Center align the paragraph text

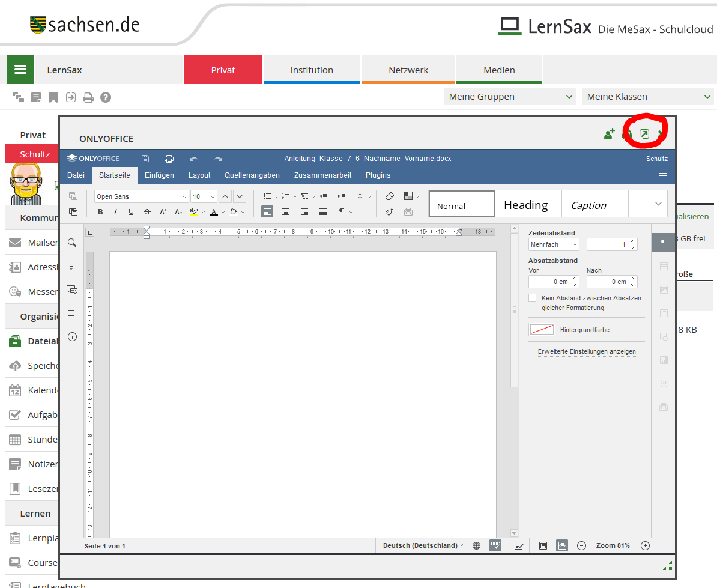(286, 211)
